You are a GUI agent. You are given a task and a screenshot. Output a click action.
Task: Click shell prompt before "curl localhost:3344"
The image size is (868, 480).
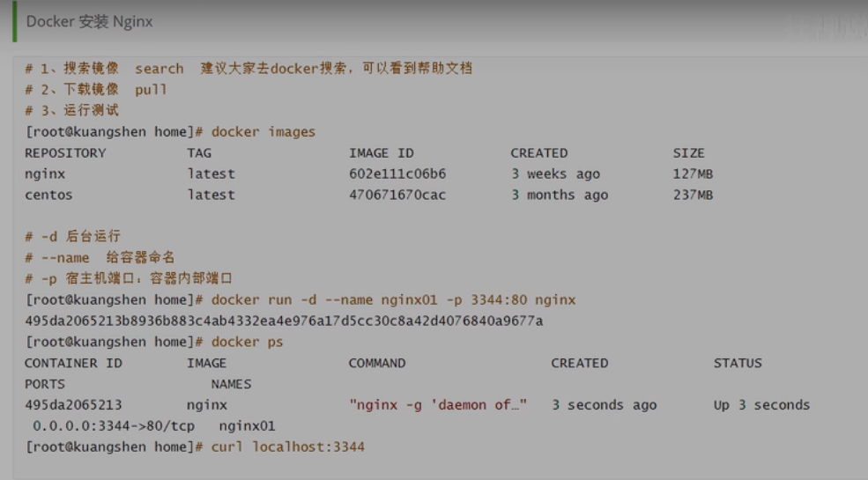coord(115,447)
